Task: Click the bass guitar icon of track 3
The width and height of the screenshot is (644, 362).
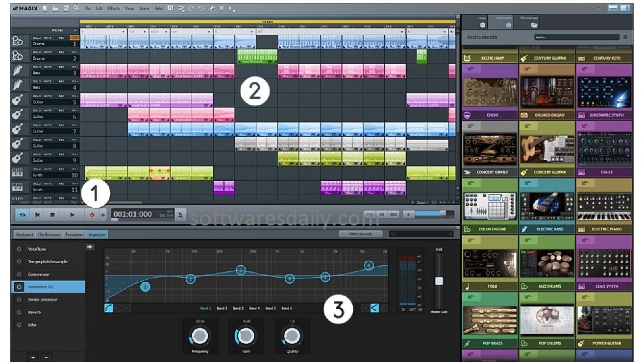Action: 17,70
